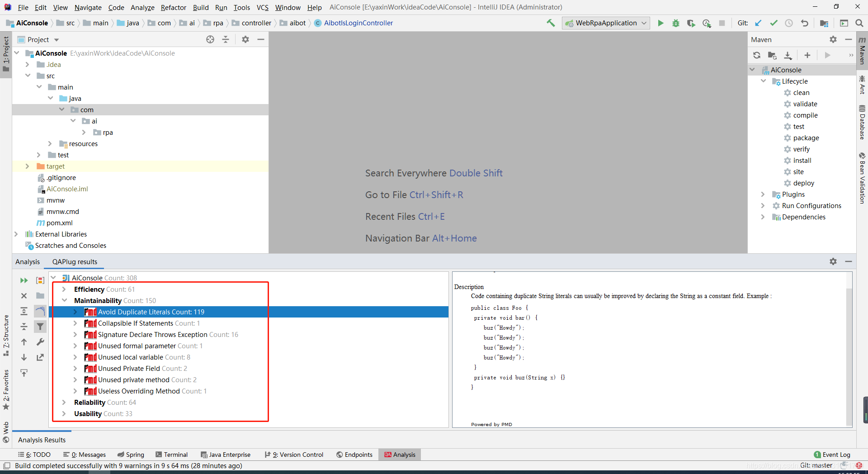
Task: Toggle filter funnel in Analysis toolbar
Action: pyautogui.click(x=40, y=327)
